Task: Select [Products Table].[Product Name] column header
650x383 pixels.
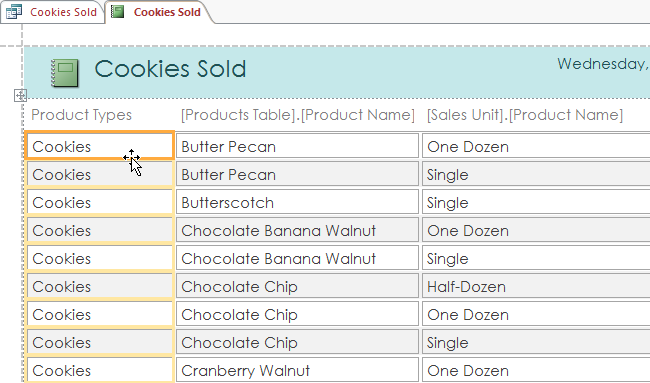Action: tap(298, 115)
